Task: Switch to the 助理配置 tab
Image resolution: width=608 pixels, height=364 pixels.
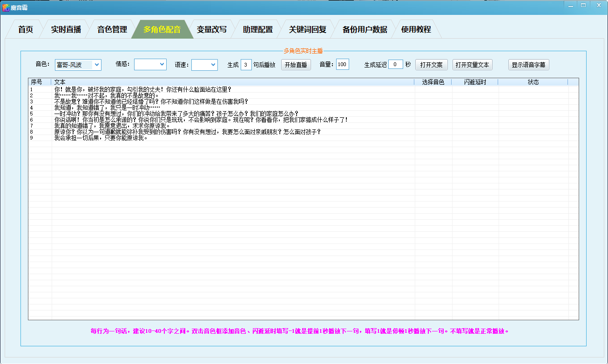Action: tap(257, 28)
